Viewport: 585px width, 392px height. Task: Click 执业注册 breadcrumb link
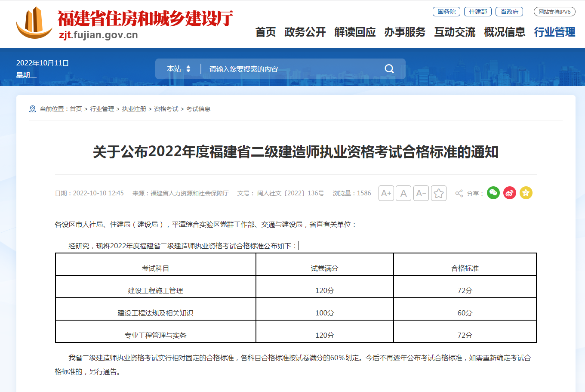click(x=134, y=109)
